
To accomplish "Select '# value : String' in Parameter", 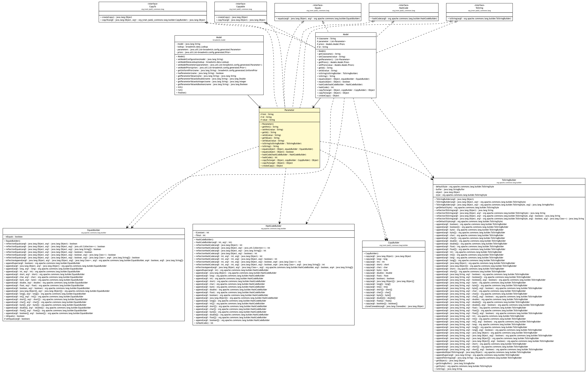I will click(268, 120).
